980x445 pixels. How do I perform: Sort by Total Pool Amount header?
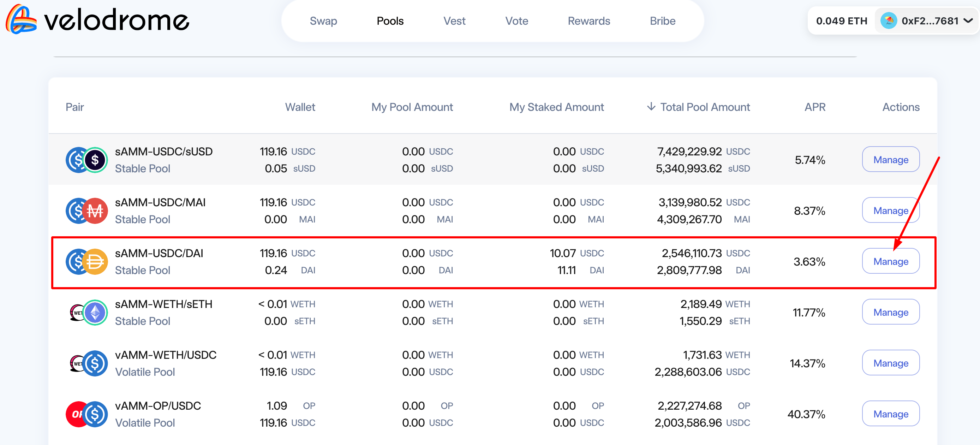[705, 107]
